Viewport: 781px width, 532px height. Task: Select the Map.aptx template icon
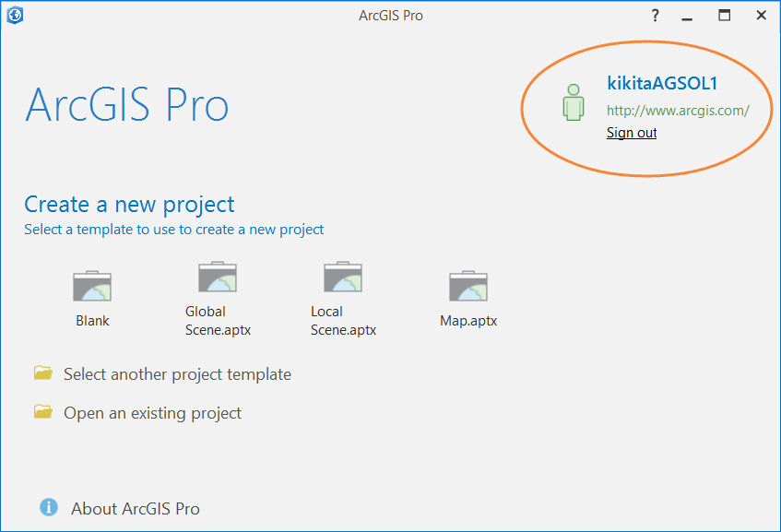(468, 286)
